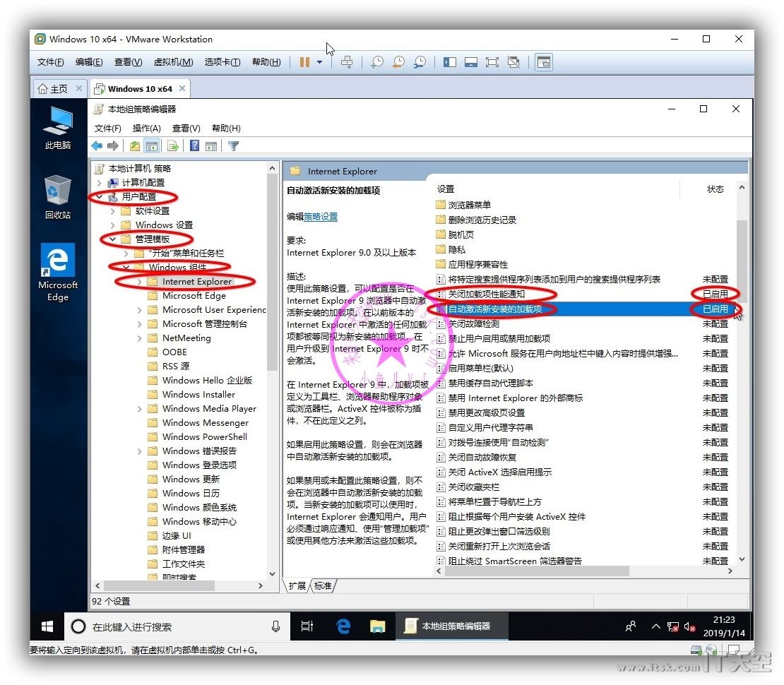The width and height of the screenshot is (784, 685).
Task: Click the VMware unity mode icon
Action: pos(513,62)
